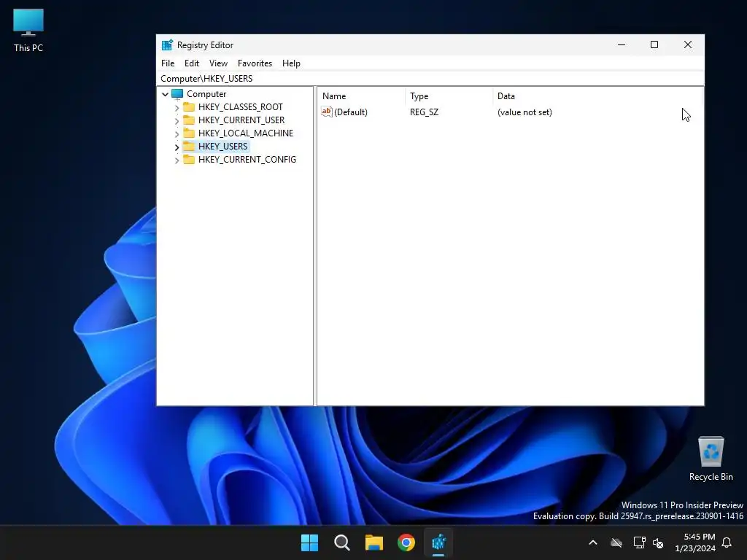
Task: Expand the HKEY_USERS key
Action: (177, 147)
